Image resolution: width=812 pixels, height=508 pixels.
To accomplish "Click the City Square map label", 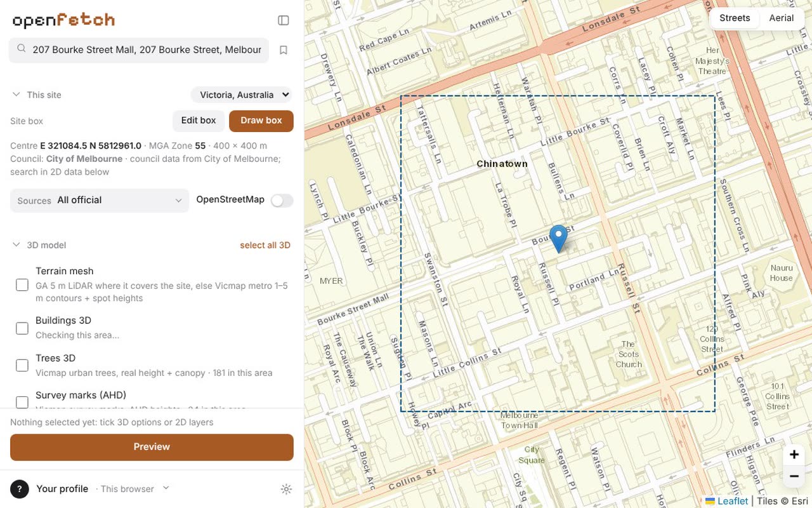I will click(x=532, y=455).
